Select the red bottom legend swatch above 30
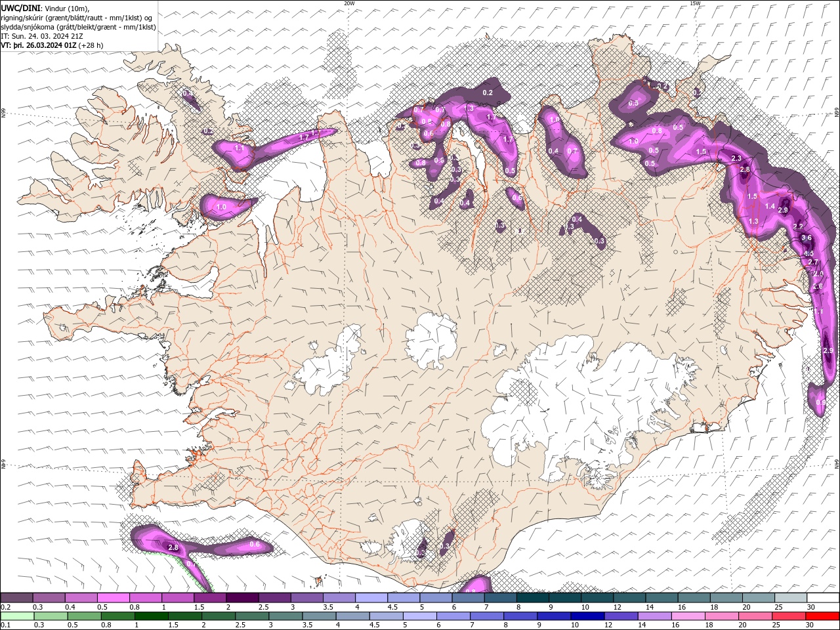This screenshot has width=840, height=630. coord(822,616)
